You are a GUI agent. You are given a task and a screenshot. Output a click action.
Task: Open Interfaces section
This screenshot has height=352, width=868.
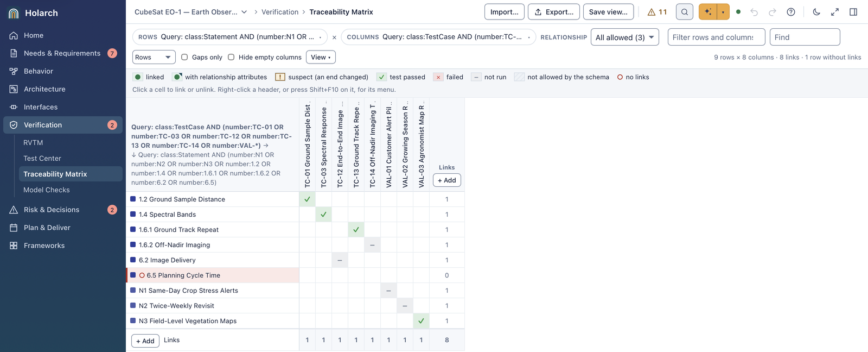(x=63, y=107)
